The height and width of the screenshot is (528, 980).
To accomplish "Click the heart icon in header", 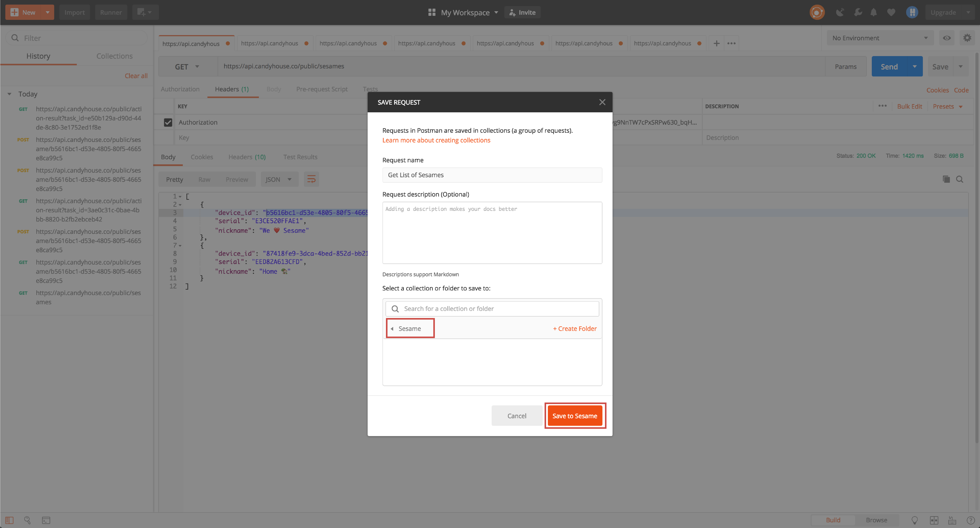I will pos(891,12).
